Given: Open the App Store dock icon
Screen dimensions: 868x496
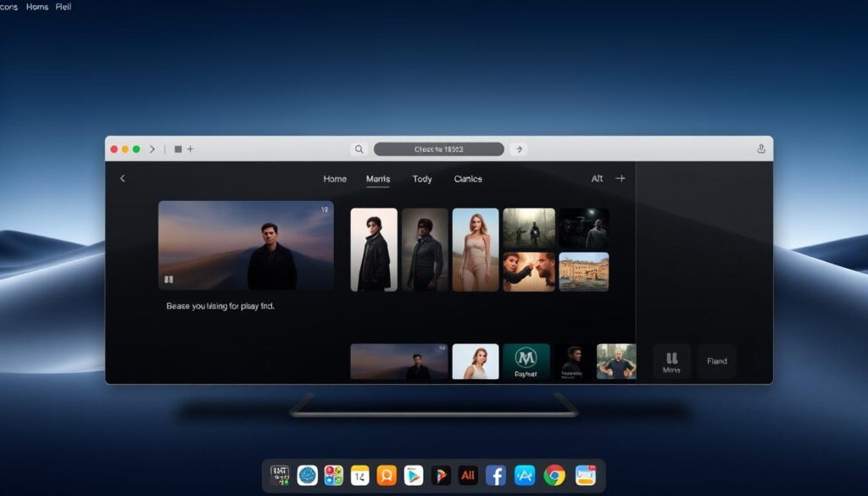Looking at the screenshot, I should [x=524, y=476].
